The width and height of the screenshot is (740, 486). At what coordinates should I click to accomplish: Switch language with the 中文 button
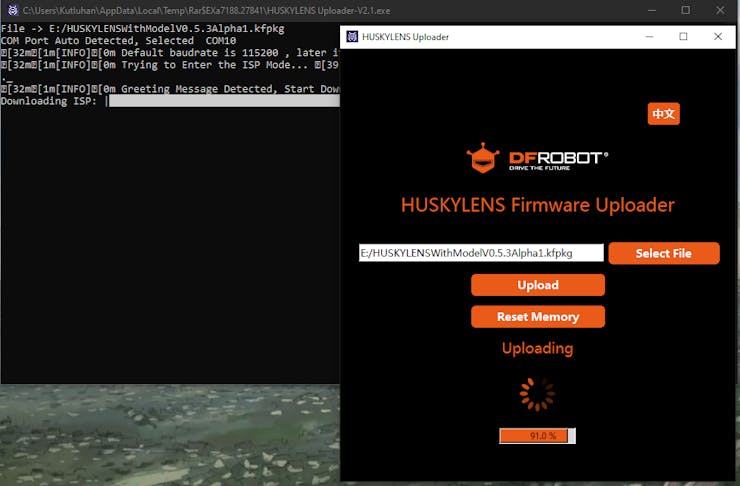[x=664, y=114]
